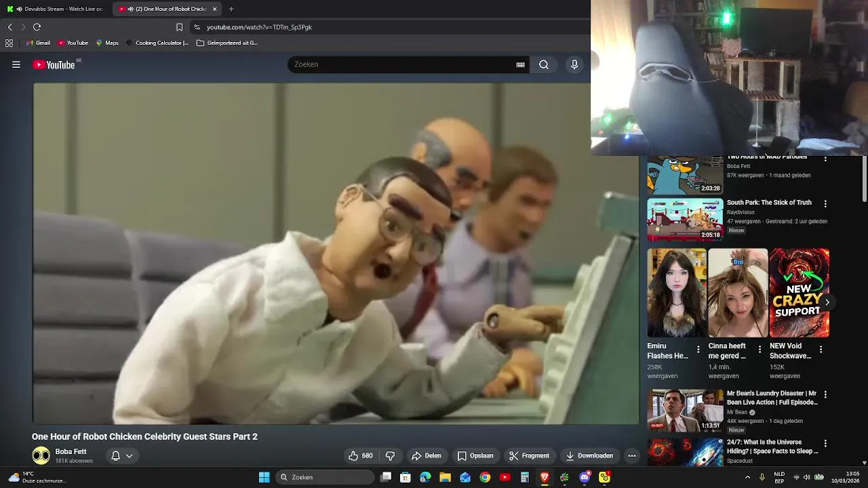
Task: Click Fragment clip button
Action: coord(529,455)
